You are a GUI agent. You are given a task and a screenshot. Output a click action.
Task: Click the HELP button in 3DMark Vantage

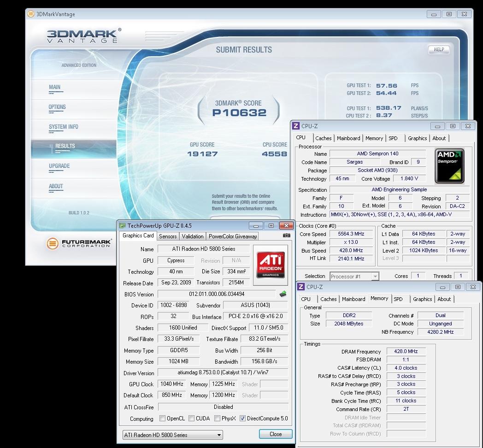(439, 50)
